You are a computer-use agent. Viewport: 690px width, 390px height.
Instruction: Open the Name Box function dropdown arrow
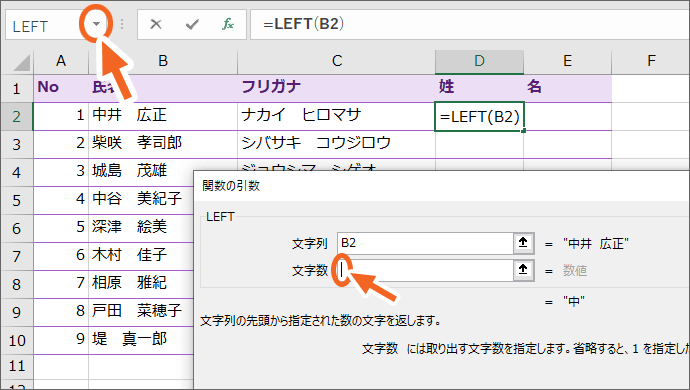tap(96, 24)
